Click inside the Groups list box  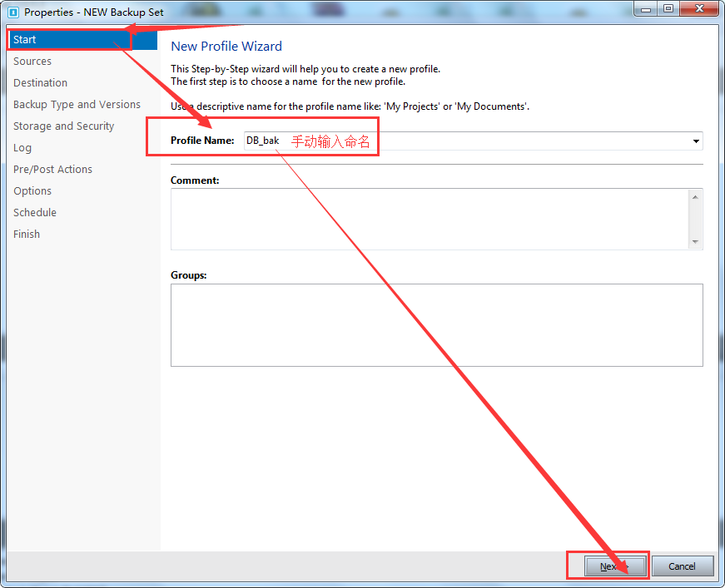(x=436, y=325)
